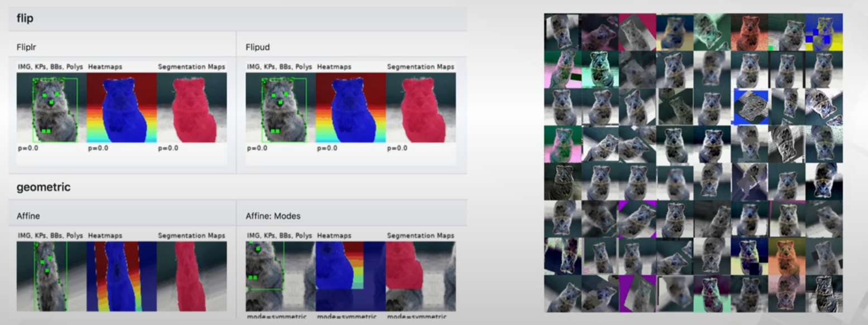This screenshot has height=325, width=868.
Task: Click "p=0.0" below the Fliplr keypoints image
Action: (x=28, y=148)
